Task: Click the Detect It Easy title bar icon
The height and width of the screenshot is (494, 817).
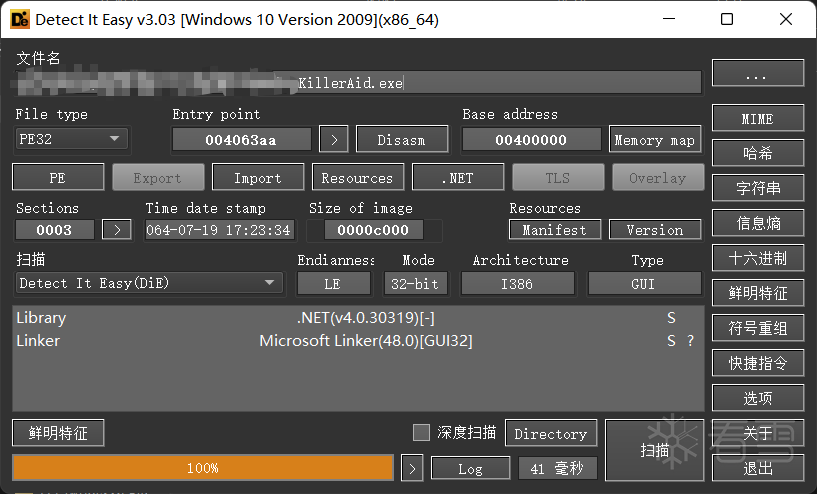Action: [20, 19]
